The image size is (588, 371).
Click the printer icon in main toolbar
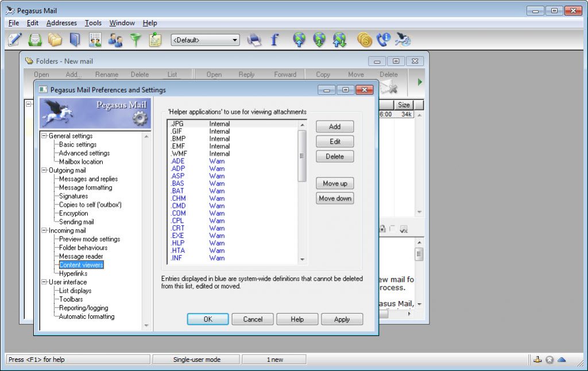coord(254,40)
